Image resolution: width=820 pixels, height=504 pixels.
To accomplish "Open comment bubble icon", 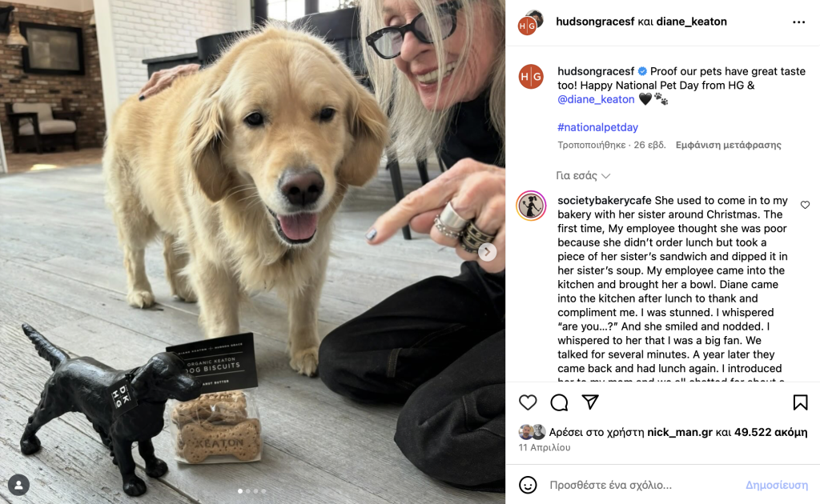I will coord(559,402).
